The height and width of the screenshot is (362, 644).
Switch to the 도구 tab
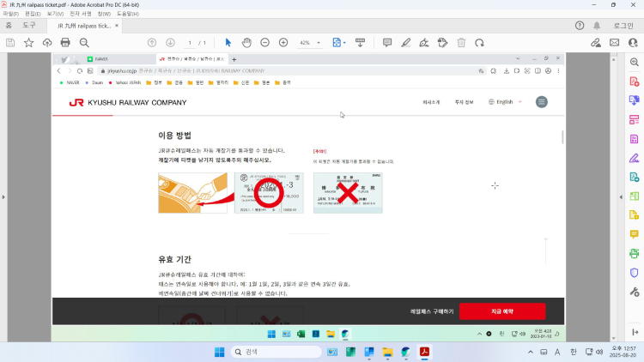(28, 26)
